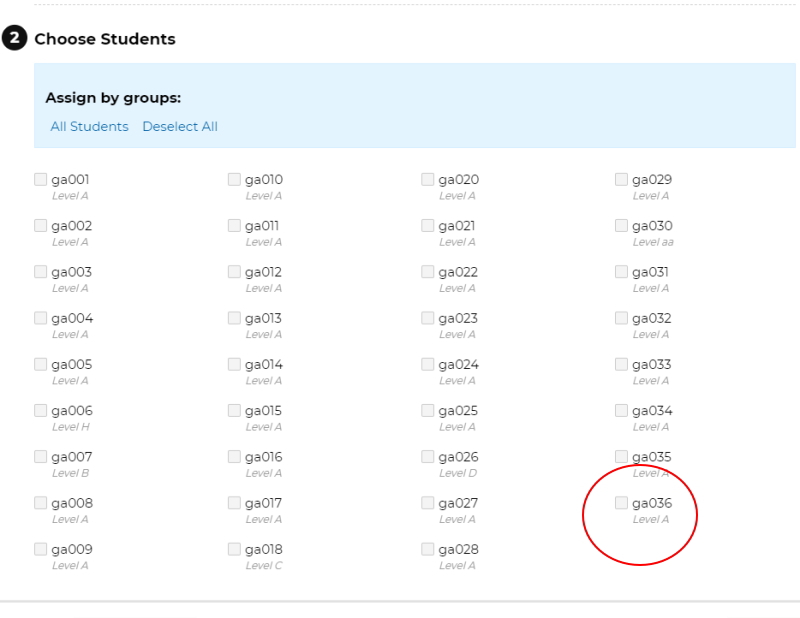Check the box for student ga001
This screenshot has height=618, width=800.
[40, 179]
